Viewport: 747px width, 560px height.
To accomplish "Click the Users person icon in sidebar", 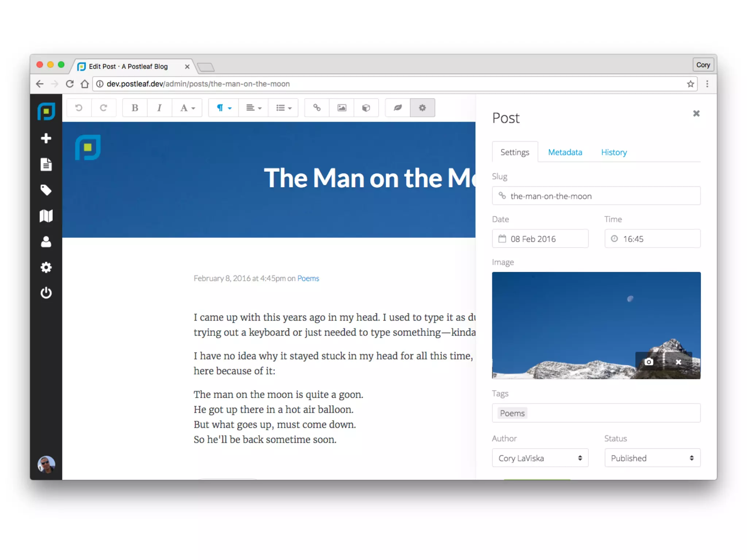I will click(x=46, y=242).
